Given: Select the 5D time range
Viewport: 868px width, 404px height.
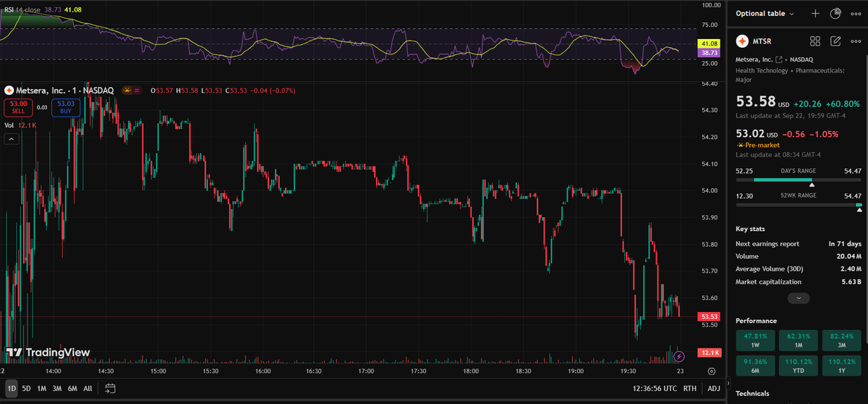Looking at the screenshot, I should [26, 388].
